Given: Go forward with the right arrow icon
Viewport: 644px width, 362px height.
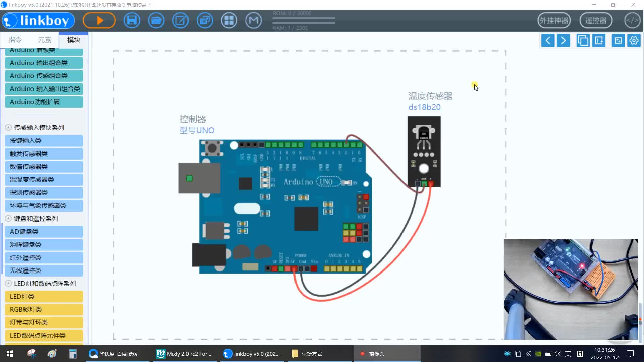Looking at the screenshot, I should (563, 41).
